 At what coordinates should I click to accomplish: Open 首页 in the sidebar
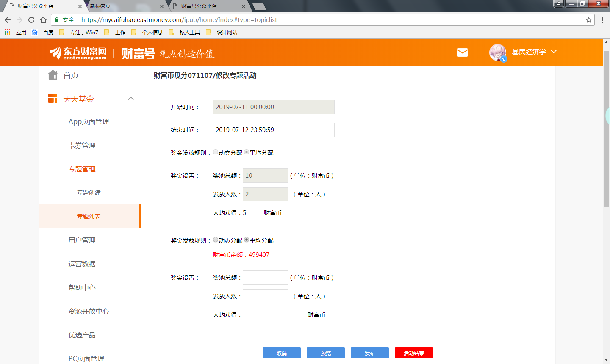tap(71, 75)
